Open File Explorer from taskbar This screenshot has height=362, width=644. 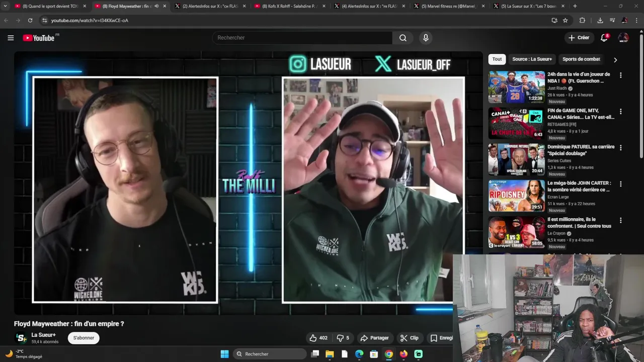coord(330,354)
